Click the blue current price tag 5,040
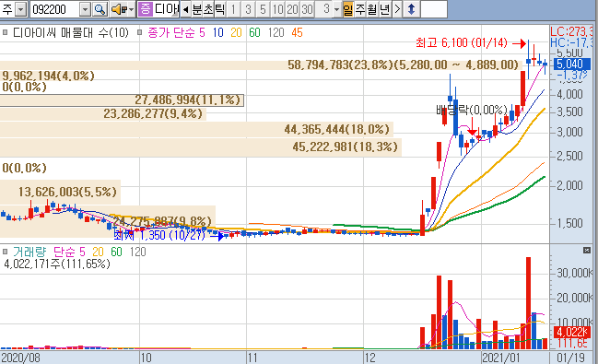The height and width of the screenshot is (364, 598). (x=571, y=65)
